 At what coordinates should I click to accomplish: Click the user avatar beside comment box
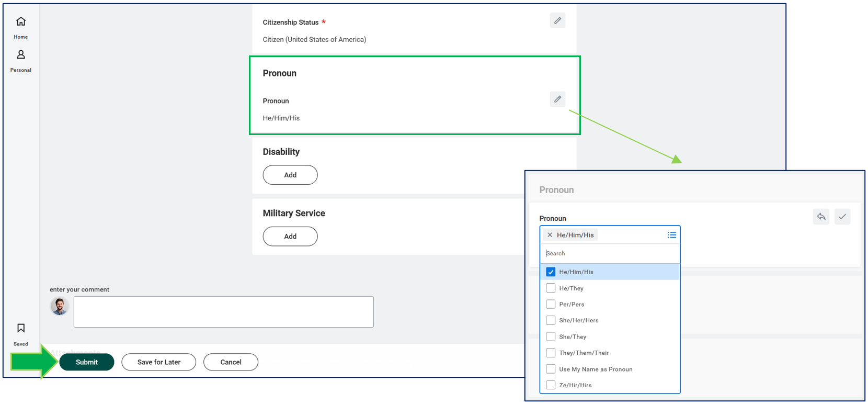click(60, 306)
